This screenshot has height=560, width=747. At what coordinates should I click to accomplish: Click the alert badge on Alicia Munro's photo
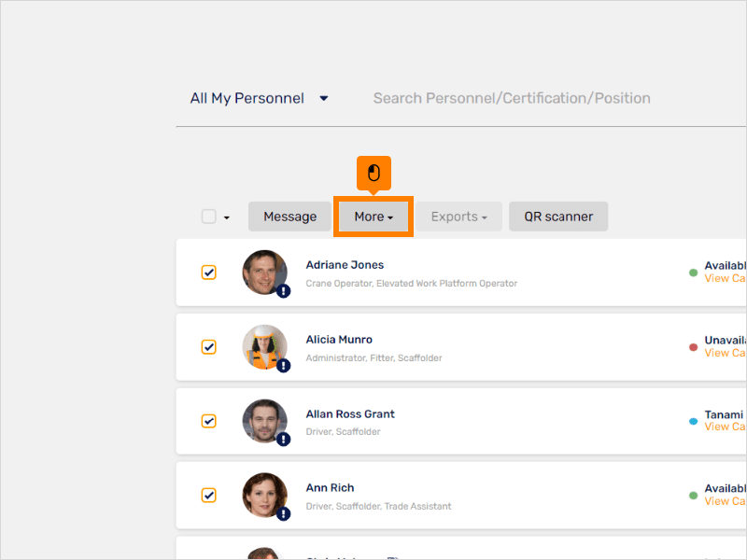(x=283, y=366)
